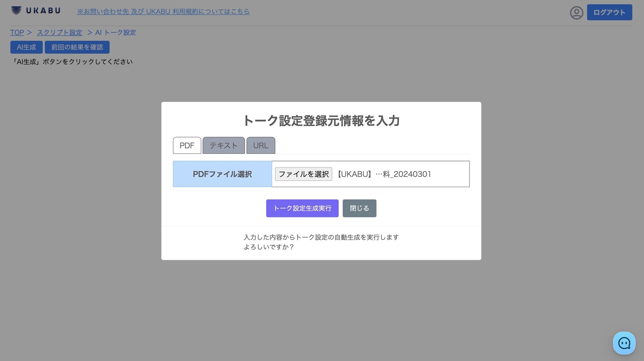Click the AI生成 button
This screenshot has height=361, width=644.
click(x=26, y=47)
